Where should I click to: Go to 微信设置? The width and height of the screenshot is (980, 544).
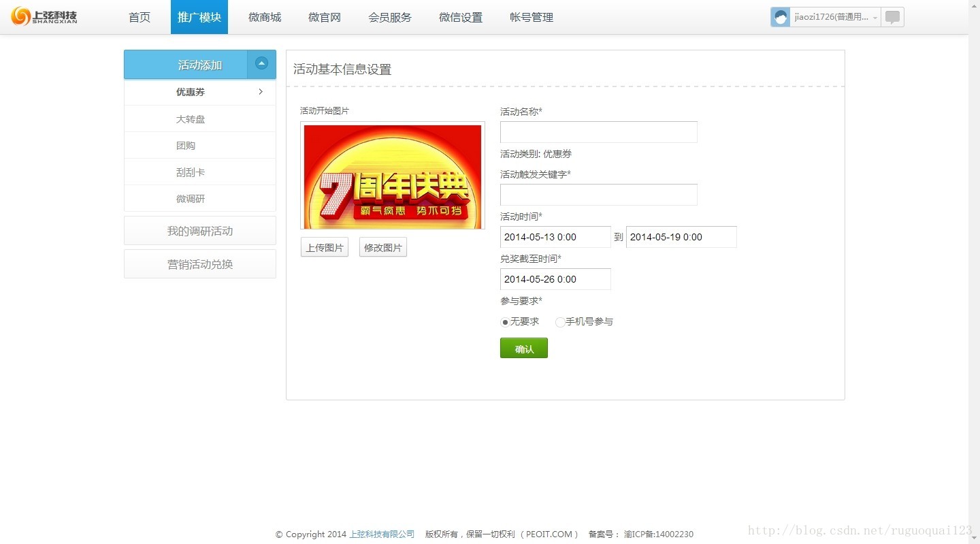click(x=461, y=17)
